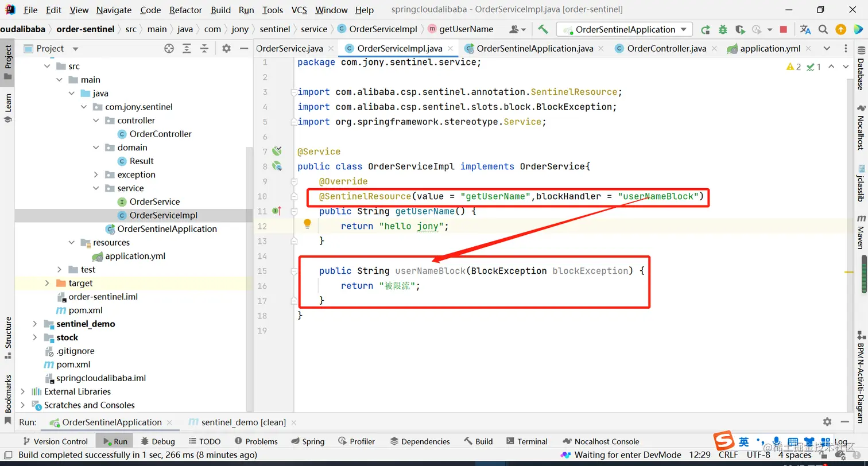This screenshot has height=466, width=868.
Task: Click the Translate icon in toolbar
Action: [805, 29]
